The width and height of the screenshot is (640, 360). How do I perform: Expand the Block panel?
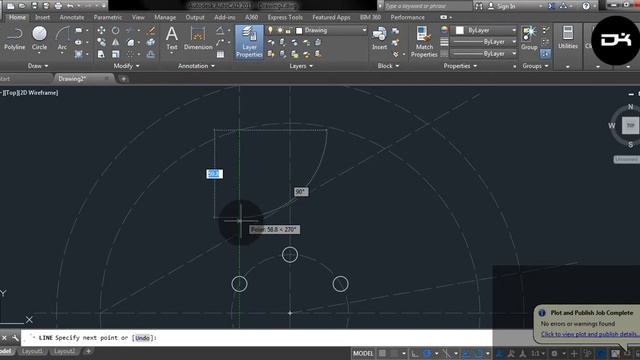point(388,66)
